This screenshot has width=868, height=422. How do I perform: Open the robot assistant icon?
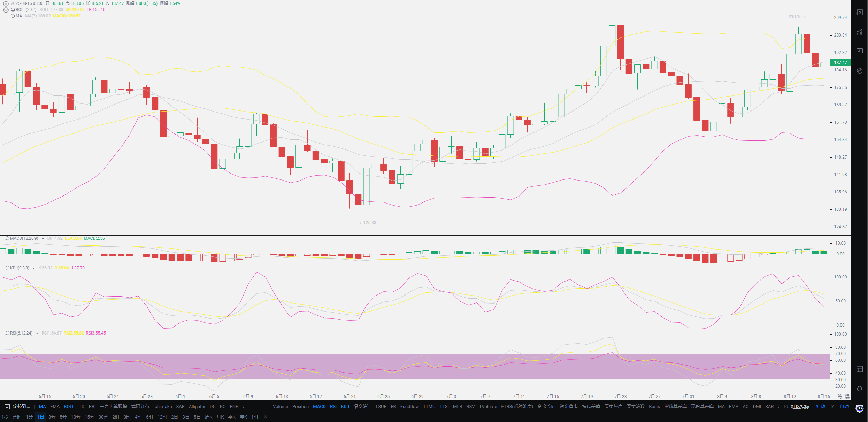tap(860, 408)
